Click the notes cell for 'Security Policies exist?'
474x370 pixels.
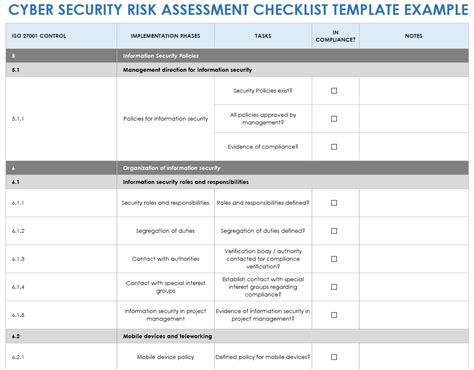pos(414,91)
